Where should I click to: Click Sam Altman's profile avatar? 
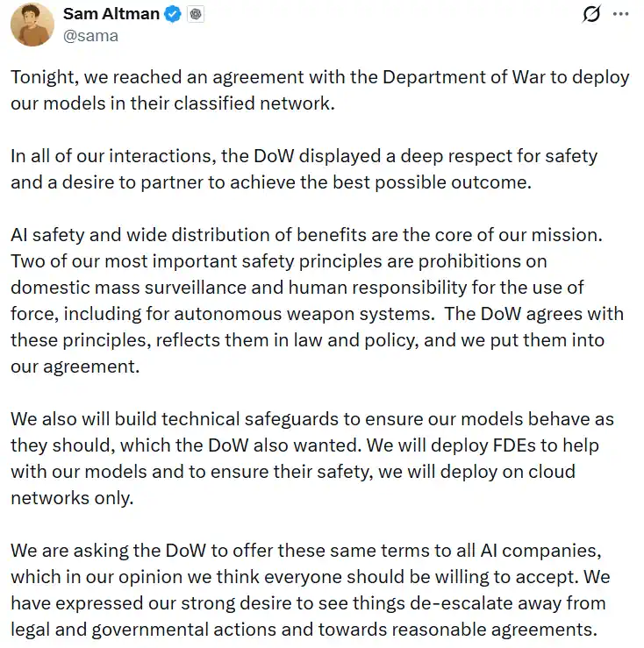click(x=32, y=24)
